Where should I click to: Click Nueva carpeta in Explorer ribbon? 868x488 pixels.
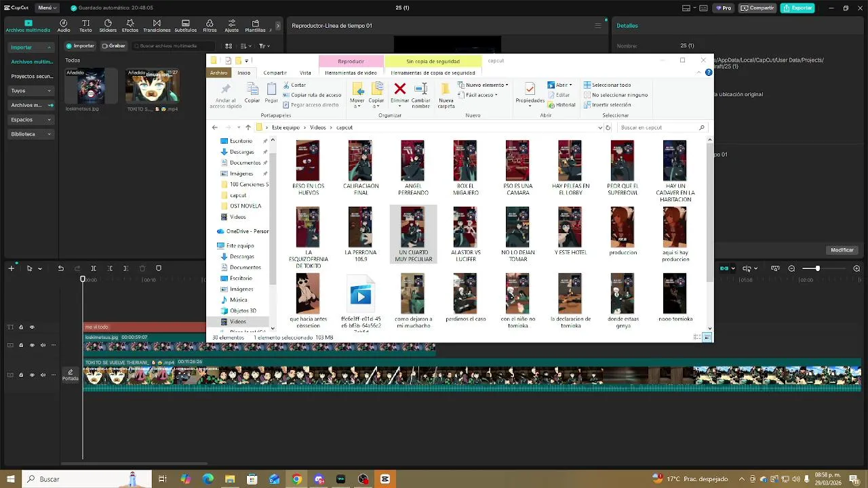446,95
